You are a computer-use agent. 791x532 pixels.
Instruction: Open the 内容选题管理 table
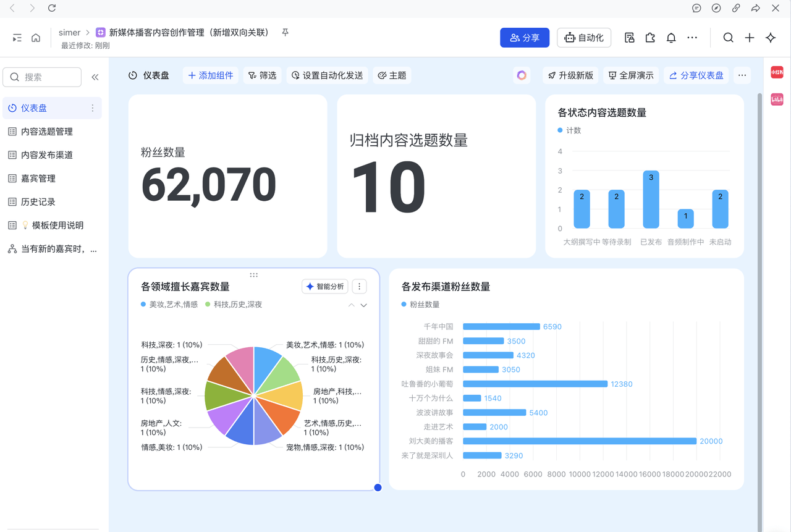click(47, 132)
